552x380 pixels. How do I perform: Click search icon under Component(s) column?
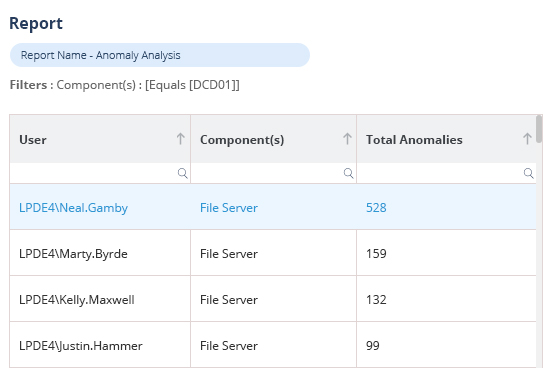click(x=349, y=173)
